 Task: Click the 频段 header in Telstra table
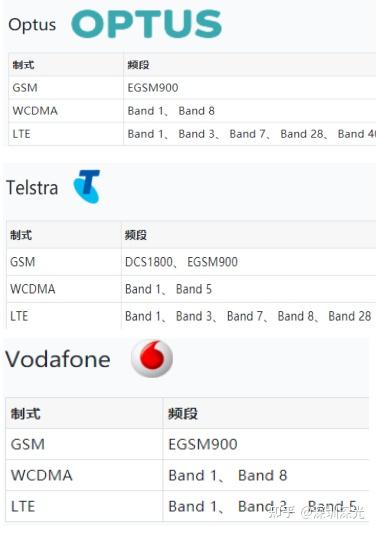[x=136, y=235]
